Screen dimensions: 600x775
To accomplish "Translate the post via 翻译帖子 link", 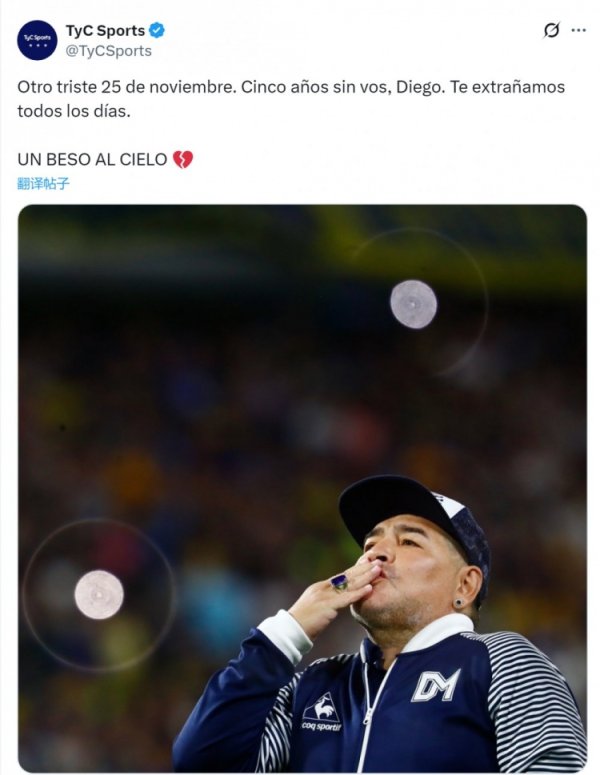I will [44, 183].
